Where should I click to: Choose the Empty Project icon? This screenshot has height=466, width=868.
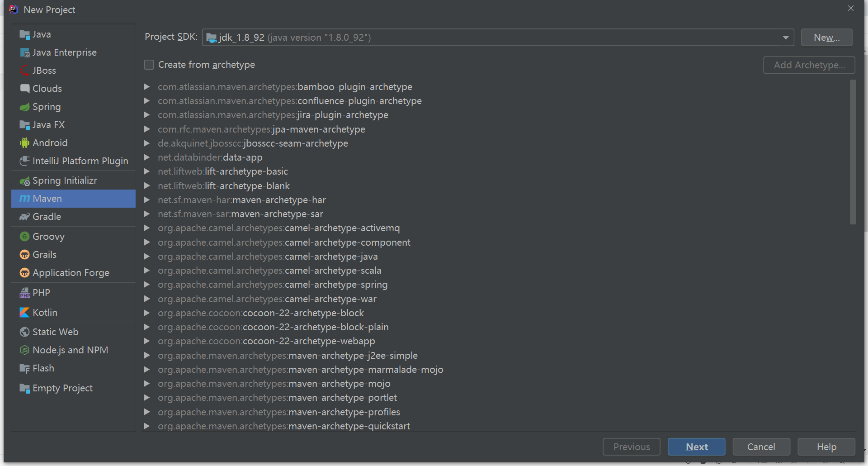click(x=25, y=388)
